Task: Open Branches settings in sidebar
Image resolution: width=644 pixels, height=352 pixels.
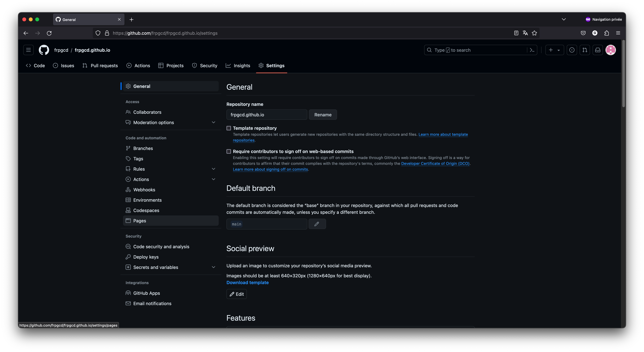Action: pos(171,149)
